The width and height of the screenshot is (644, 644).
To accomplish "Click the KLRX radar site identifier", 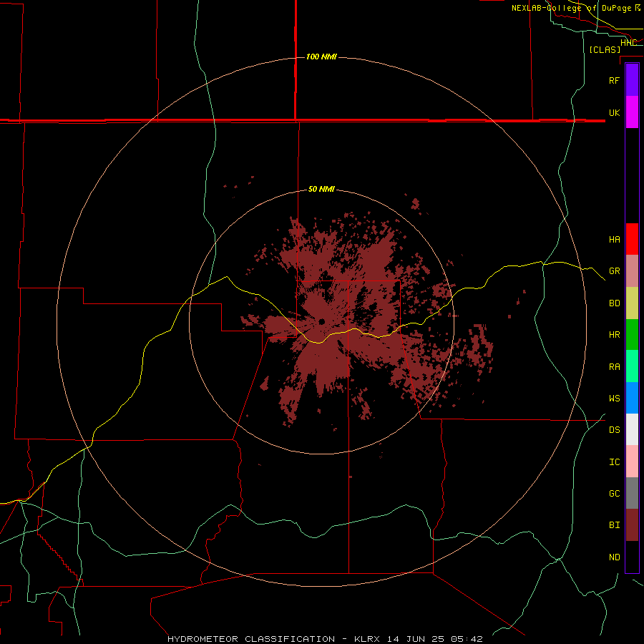I will pos(367,639).
